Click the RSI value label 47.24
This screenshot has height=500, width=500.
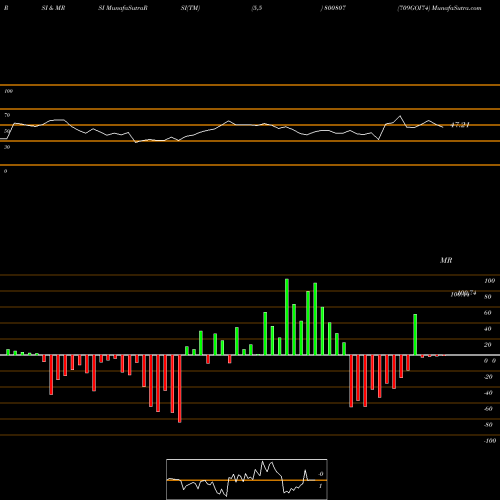tap(460, 125)
